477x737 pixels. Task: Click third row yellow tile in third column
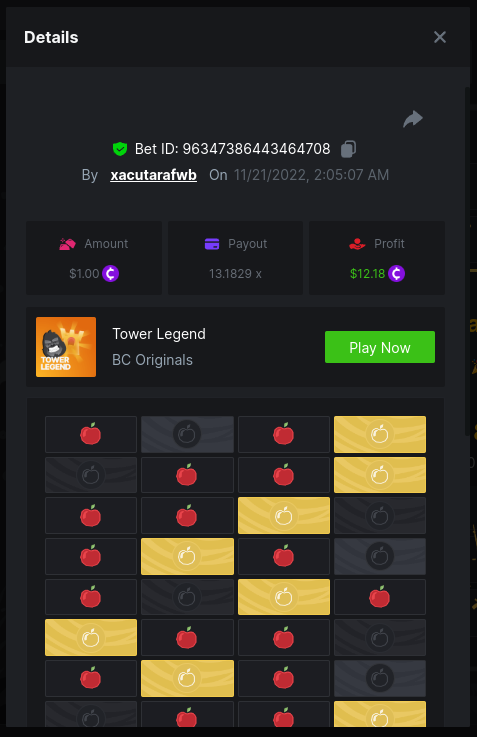(284, 516)
